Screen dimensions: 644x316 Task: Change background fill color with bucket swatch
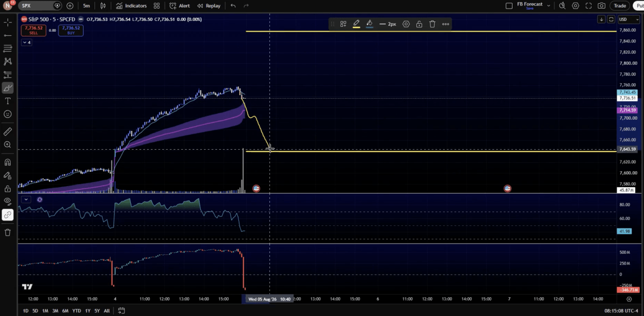click(370, 24)
